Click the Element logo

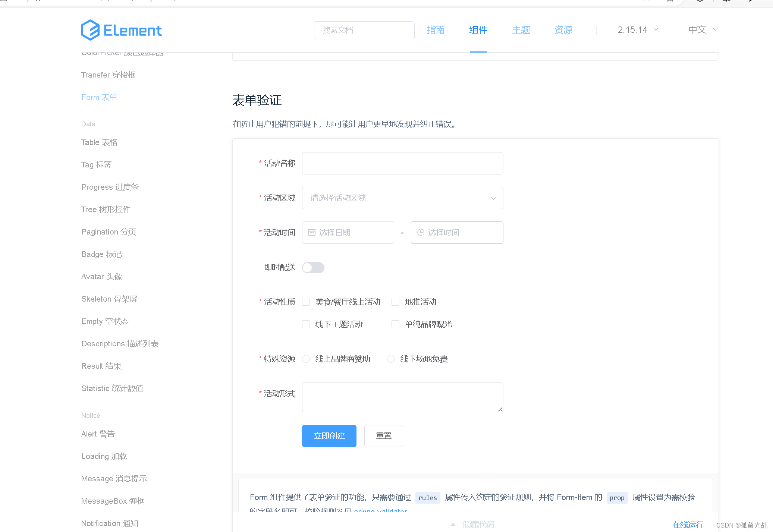click(x=121, y=30)
